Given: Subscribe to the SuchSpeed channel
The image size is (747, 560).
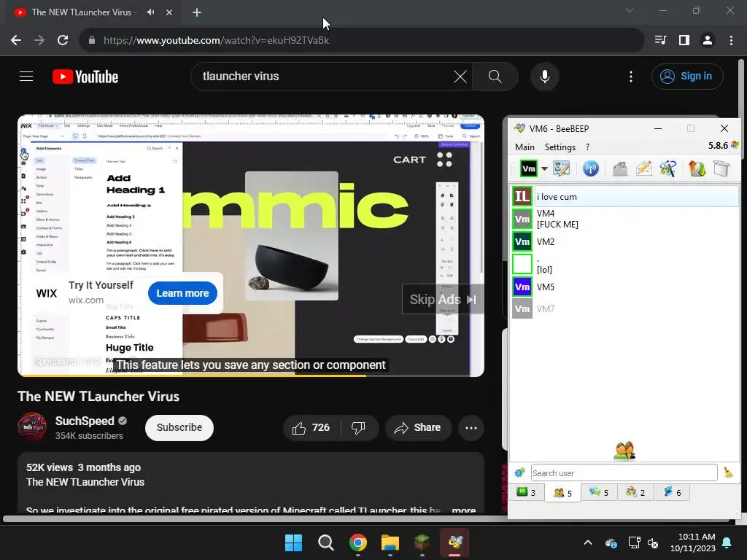Looking at the screenshot, I should click(x=179, y=427).
